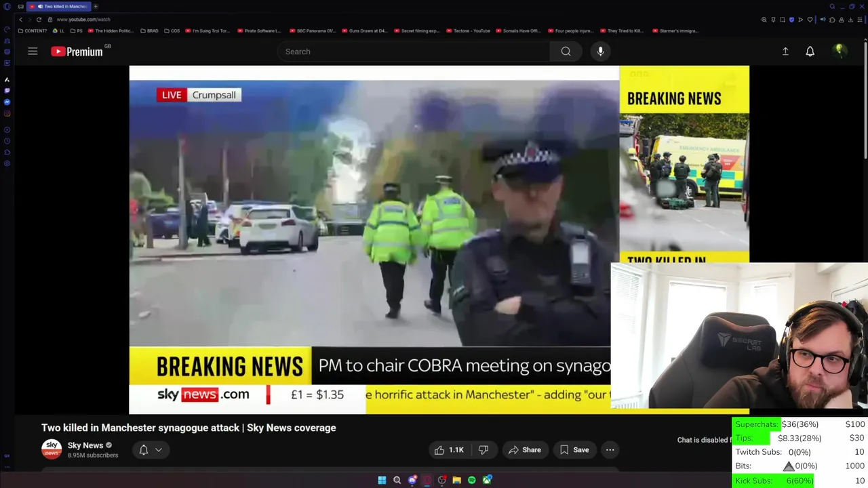Click the Sky News channel avatar

[52, 449]
